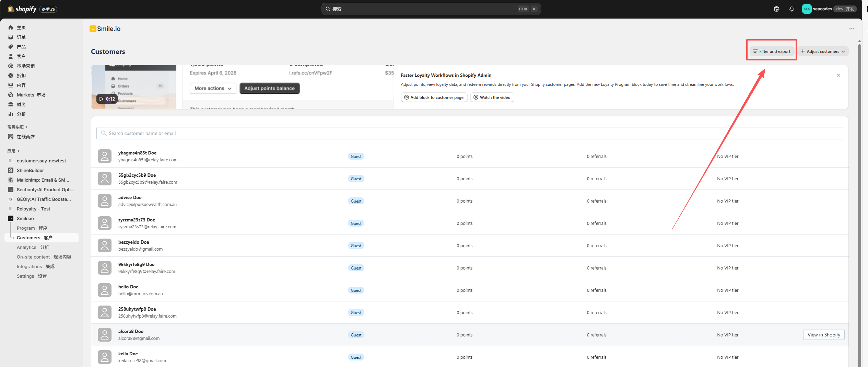Viewport: 868px width, 367px height.
Task: Click the Analytics bar chart icon in sidebar
Action: click(x=11, y=114)
